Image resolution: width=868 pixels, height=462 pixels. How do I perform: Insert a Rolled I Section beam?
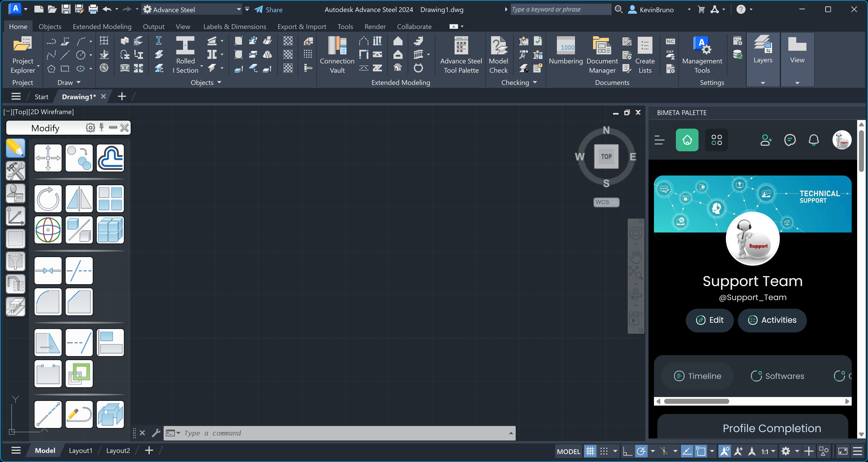pos(186,55)
